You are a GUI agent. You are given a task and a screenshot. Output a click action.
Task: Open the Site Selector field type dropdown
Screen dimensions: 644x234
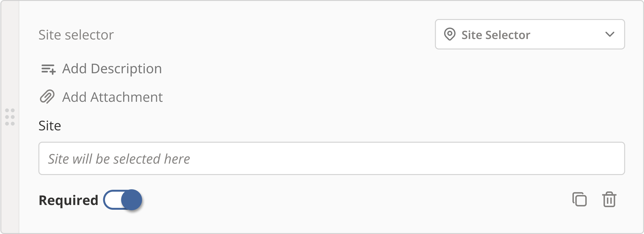pyautogui.click(x=530, y=34)
